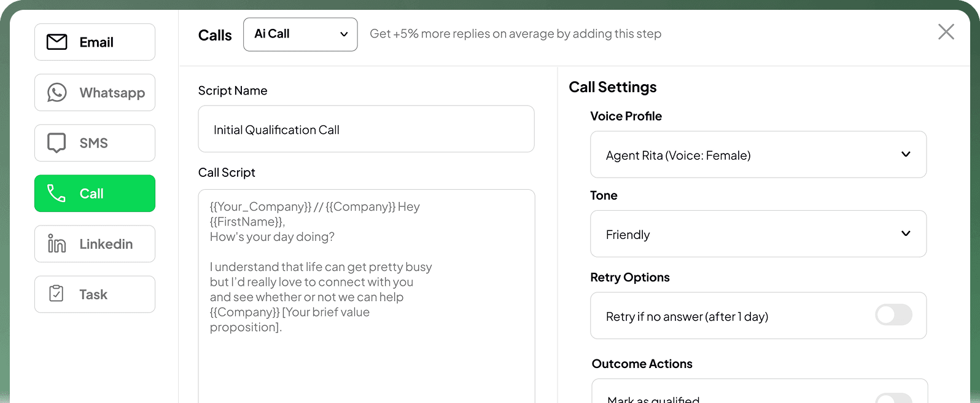Choose the Linkedin step option
Image resolution: width=980 pixels, height=403 pixels.
pyautogui.click(x=95, y=244)
